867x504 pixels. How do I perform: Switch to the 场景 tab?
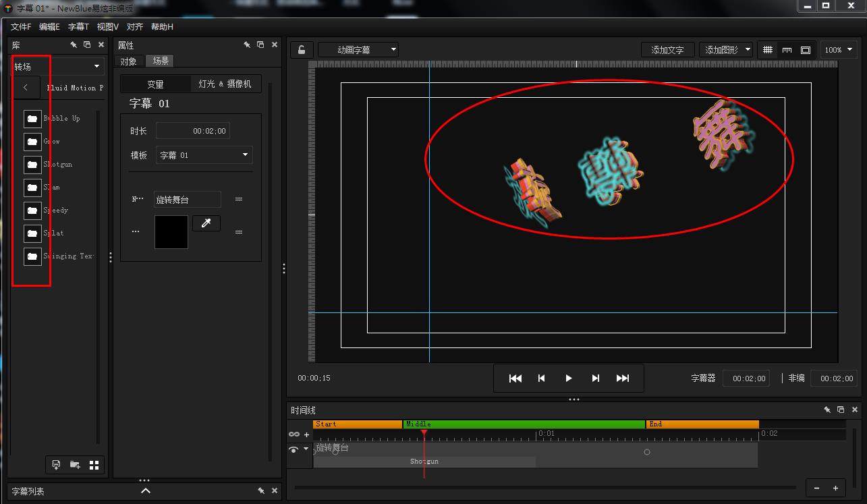161,61
